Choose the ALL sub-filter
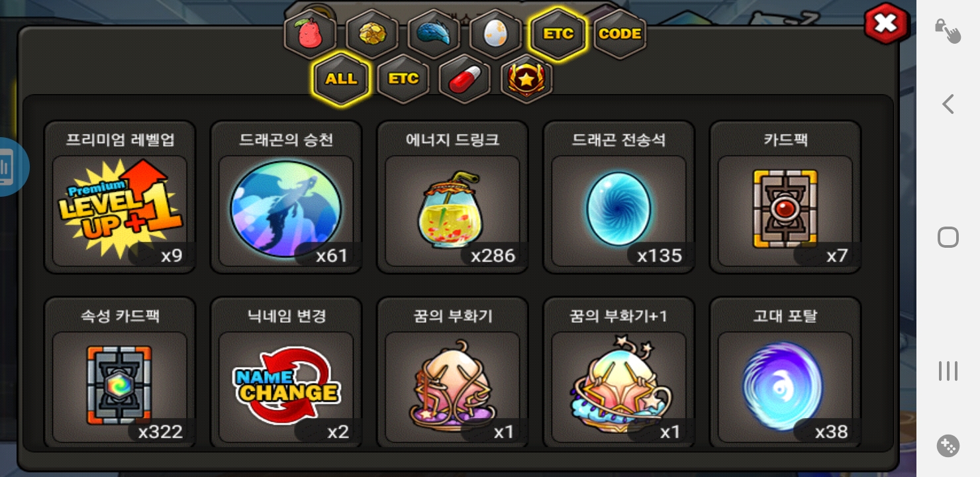This screenshot has width=980, height=477. tap(340, 79)
